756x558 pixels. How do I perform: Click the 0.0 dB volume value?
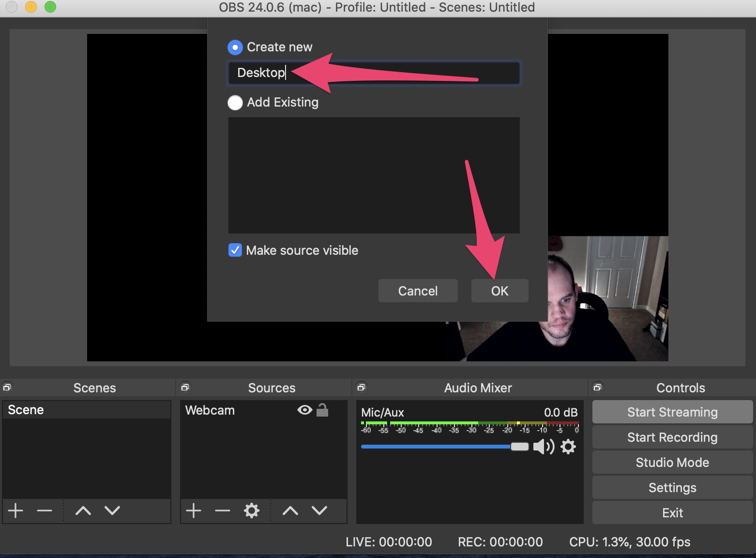(561, 413)
